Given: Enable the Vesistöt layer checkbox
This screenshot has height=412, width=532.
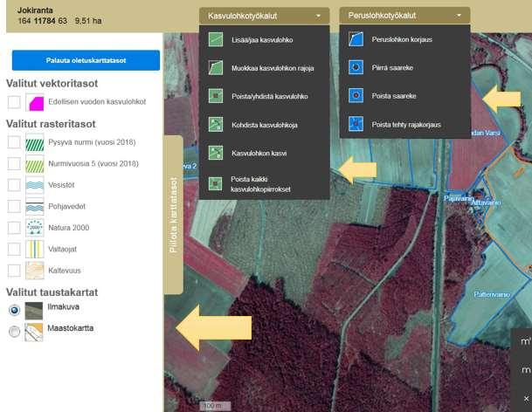Looking at the screenshot, I should (x=14, y=185).
